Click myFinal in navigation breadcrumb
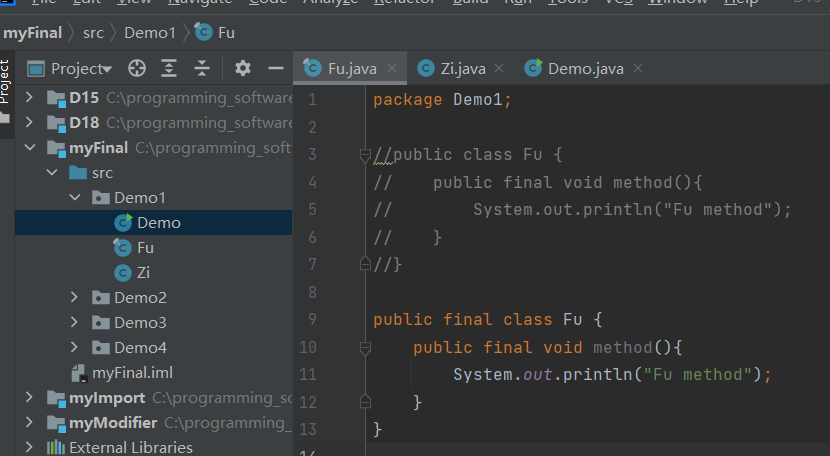Viewport: 830px width, 456px height. point(32,33)
